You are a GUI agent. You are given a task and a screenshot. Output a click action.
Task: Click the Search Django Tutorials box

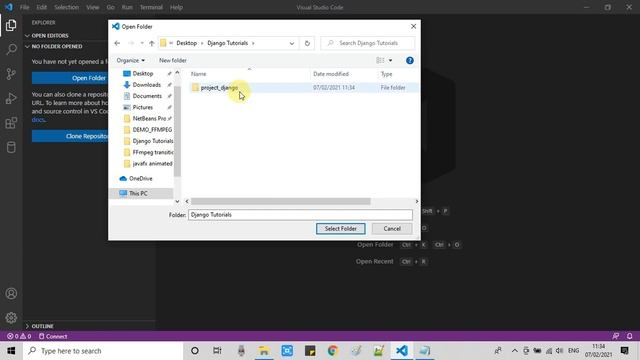pyautogui.click(x=368, y=43)
